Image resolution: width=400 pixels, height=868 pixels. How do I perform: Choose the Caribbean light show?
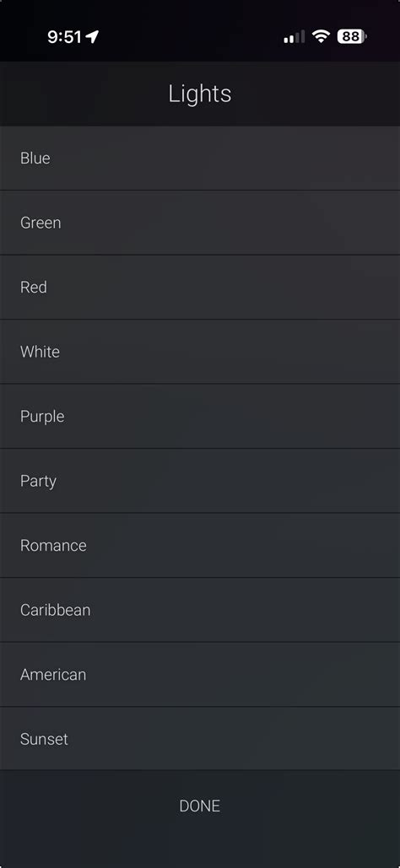pyautogui.click(x=200, y=610)
